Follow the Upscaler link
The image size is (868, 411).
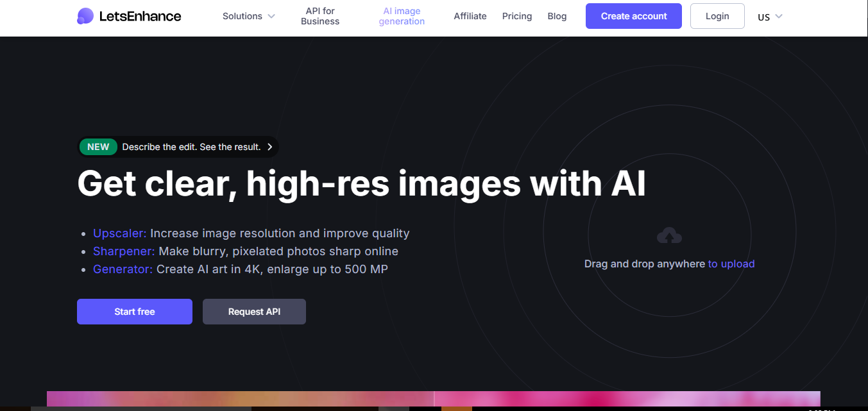pyautogui.click(x=120, y=233)
